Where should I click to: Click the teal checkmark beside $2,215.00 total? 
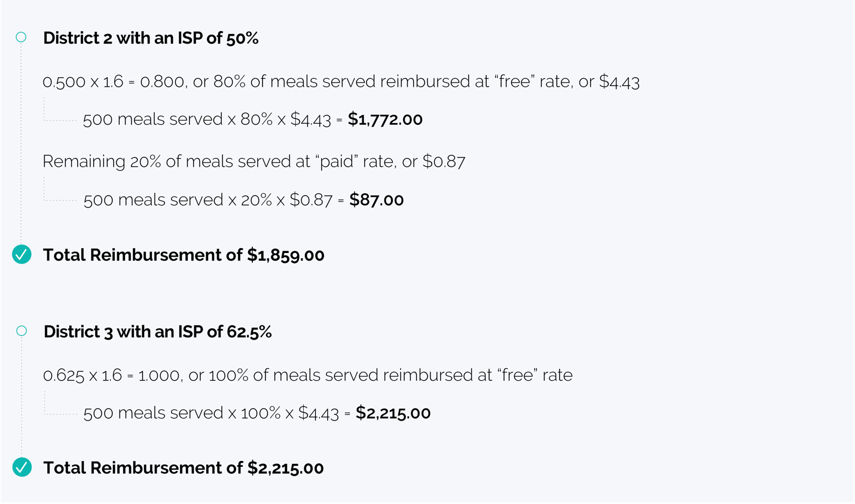coord(22,468)
